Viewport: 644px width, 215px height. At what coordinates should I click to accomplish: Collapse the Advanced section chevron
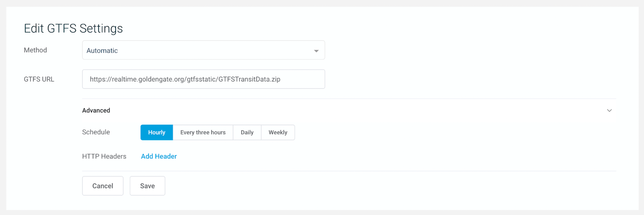pyautogui.click(x=609, y=111)
